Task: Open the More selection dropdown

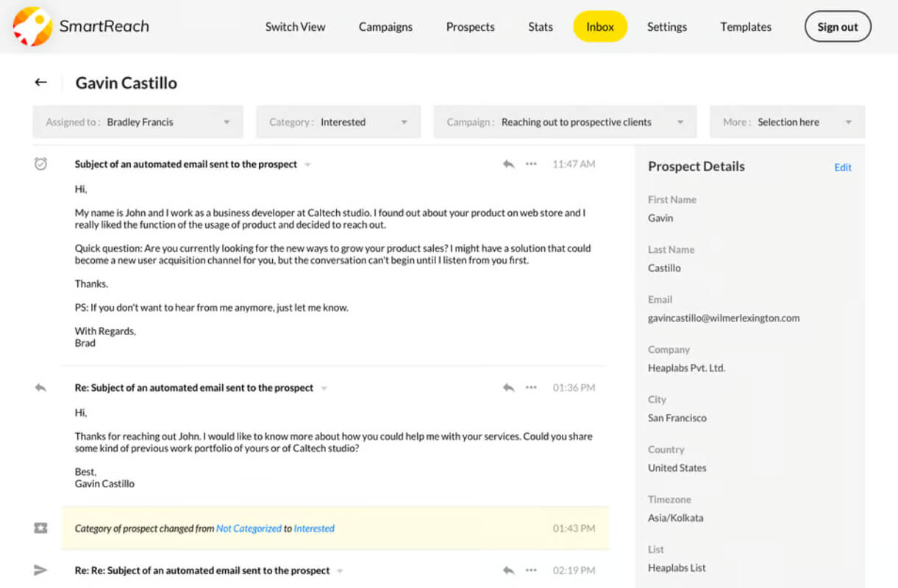Action: tap(787, 122)
